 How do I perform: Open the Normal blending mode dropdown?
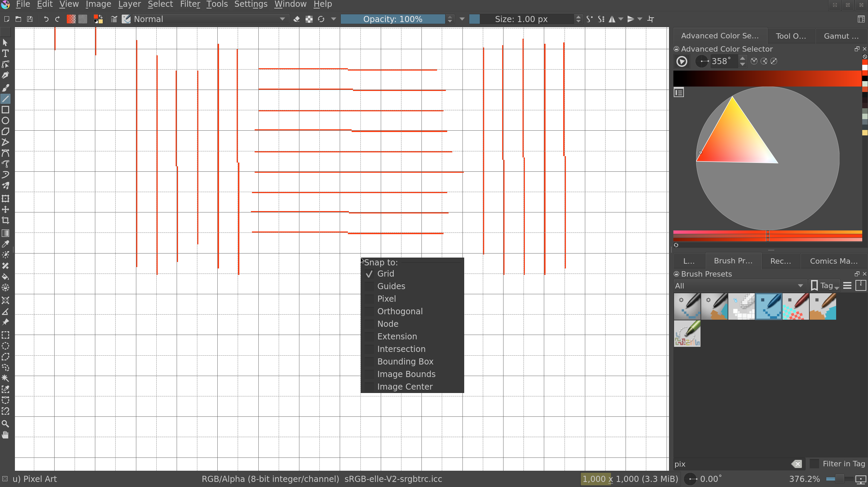pyautogui.click(x=210, y=19)
